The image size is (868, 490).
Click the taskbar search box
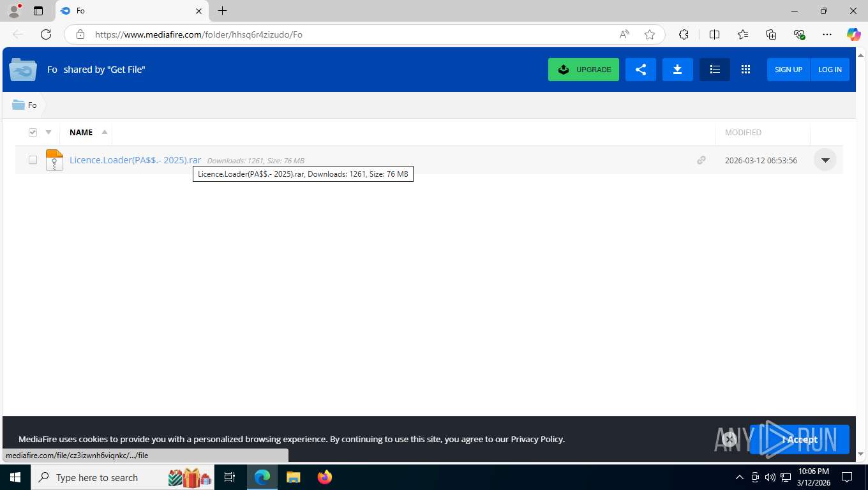pos(124,477)
